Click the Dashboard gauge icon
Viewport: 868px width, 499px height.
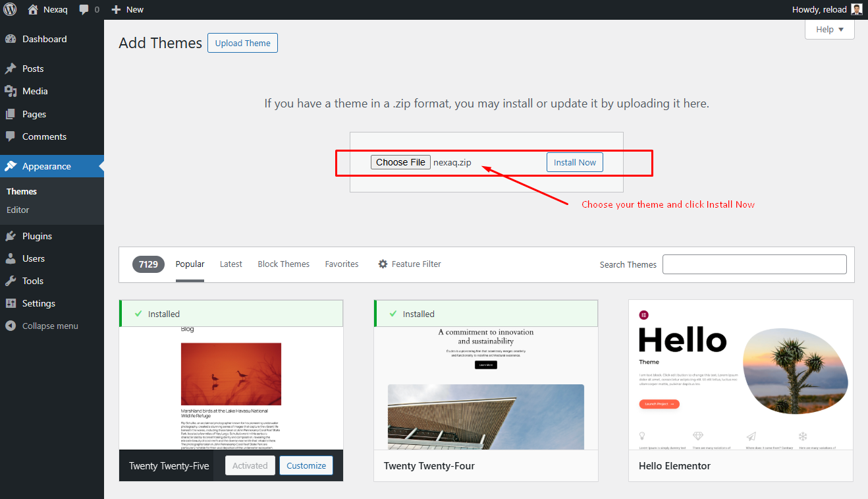11,39
